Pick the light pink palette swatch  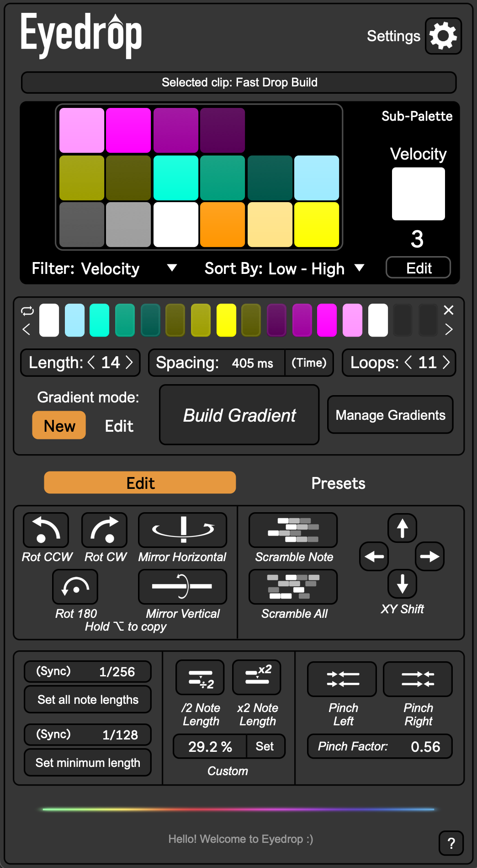pos(82,130)
